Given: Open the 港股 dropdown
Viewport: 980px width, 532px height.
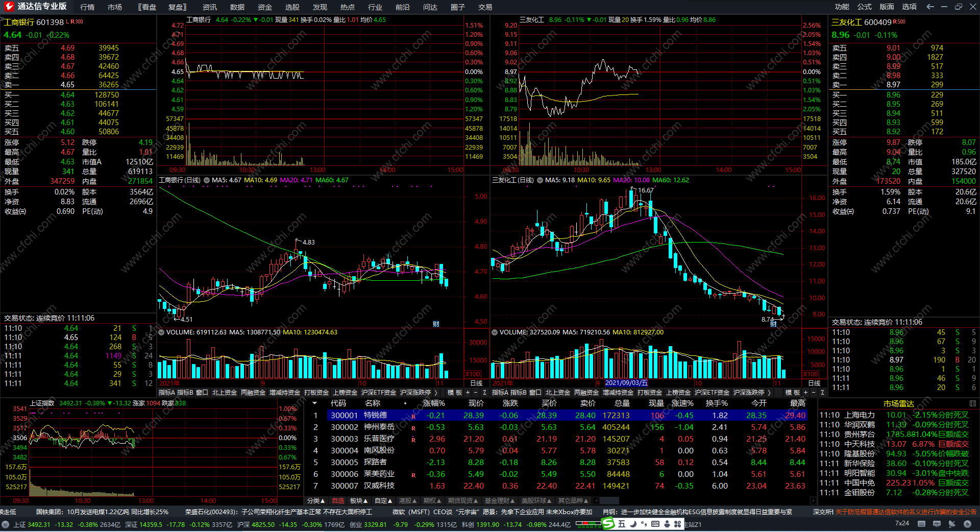Looking at the screenshot, I should 408,501.
